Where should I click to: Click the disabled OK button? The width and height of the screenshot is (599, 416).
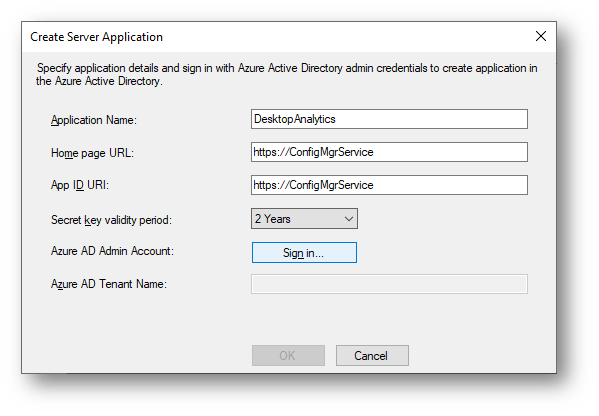tap(288, 356)
